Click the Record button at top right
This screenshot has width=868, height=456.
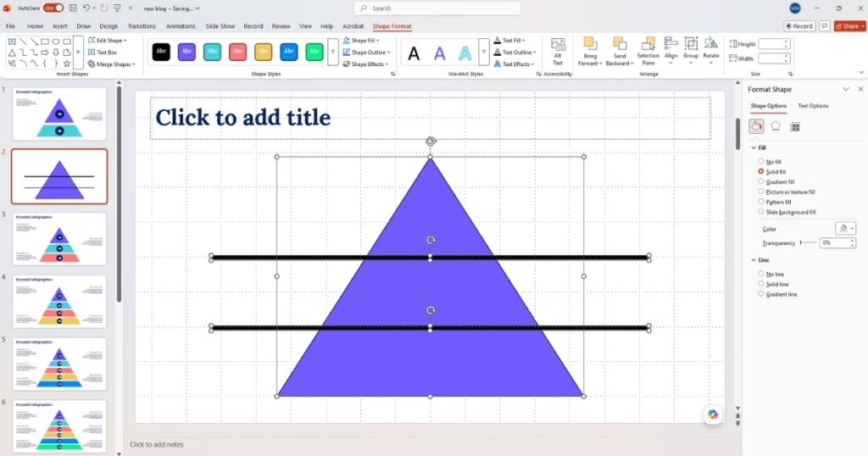click(799, 26)
